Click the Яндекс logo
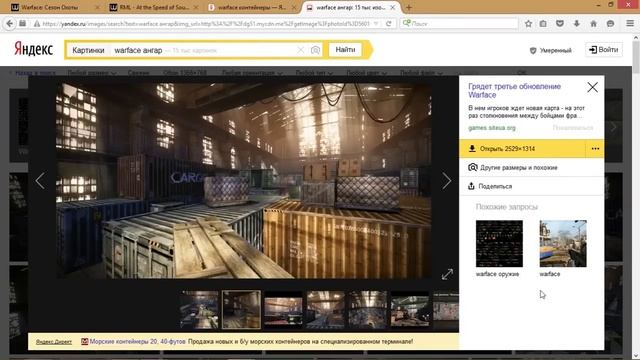 [33, 49]
